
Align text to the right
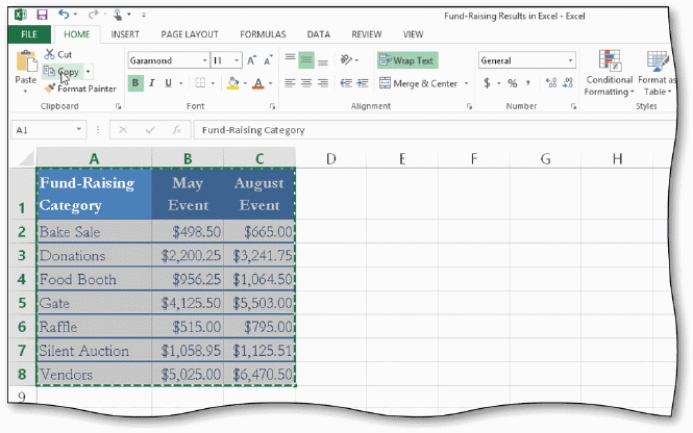tap(323, 83)
